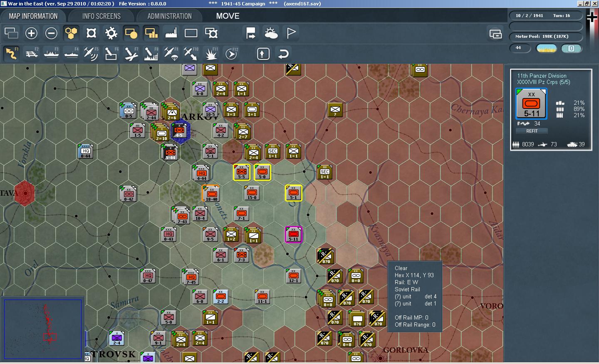
Task: Click the teal pill showing 0
Action: point(572,49)
